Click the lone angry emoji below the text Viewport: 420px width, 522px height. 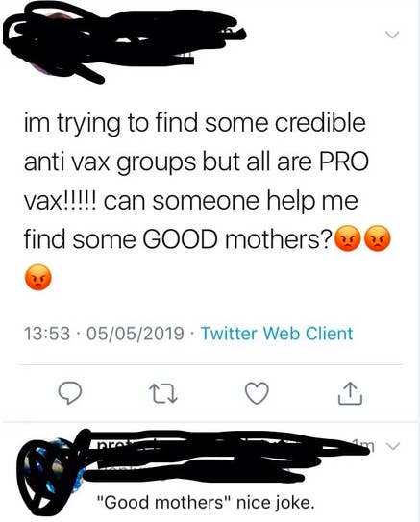[38, 277]
